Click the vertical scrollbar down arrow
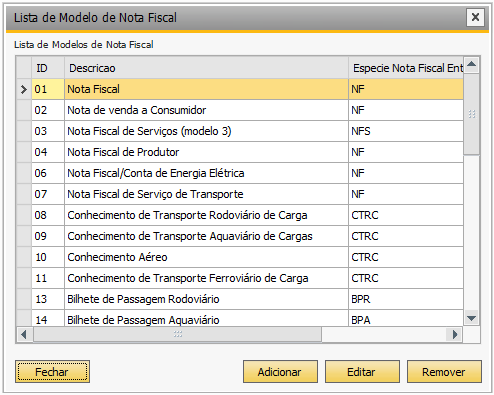494x395 pixels. pyautogui.click(x=471, y=318)
